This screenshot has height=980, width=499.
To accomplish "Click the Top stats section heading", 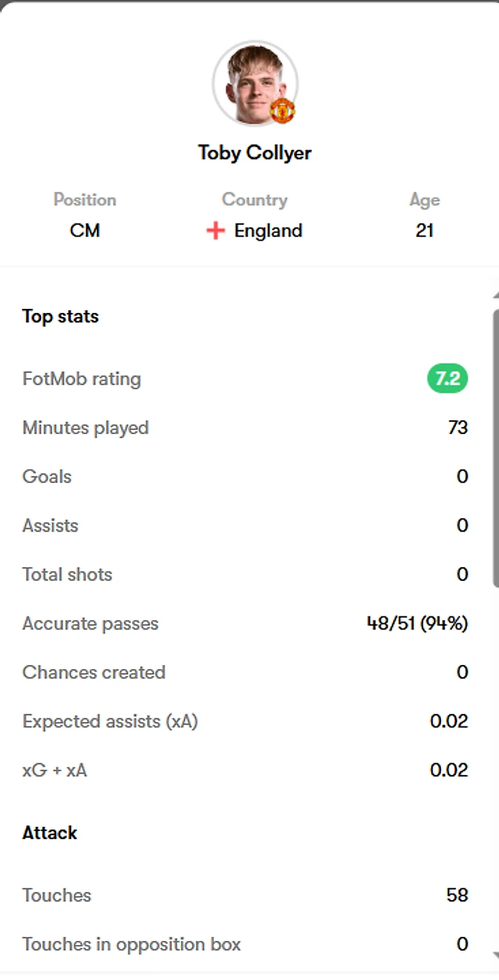I will [60, 316].
